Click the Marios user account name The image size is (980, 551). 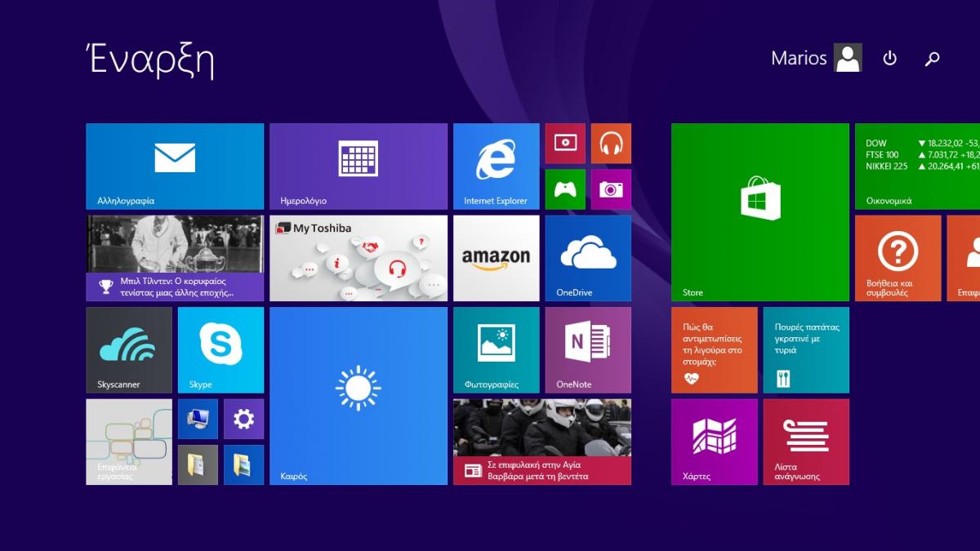(799, 58)
